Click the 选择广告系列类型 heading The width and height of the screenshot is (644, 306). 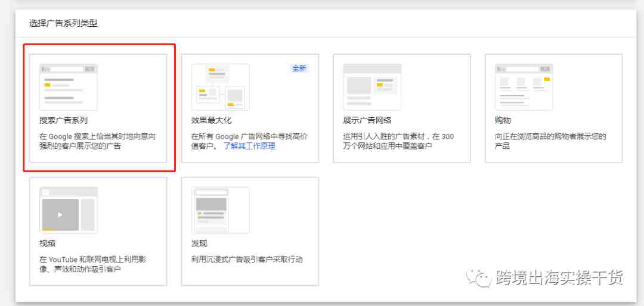tap(63, 23)
